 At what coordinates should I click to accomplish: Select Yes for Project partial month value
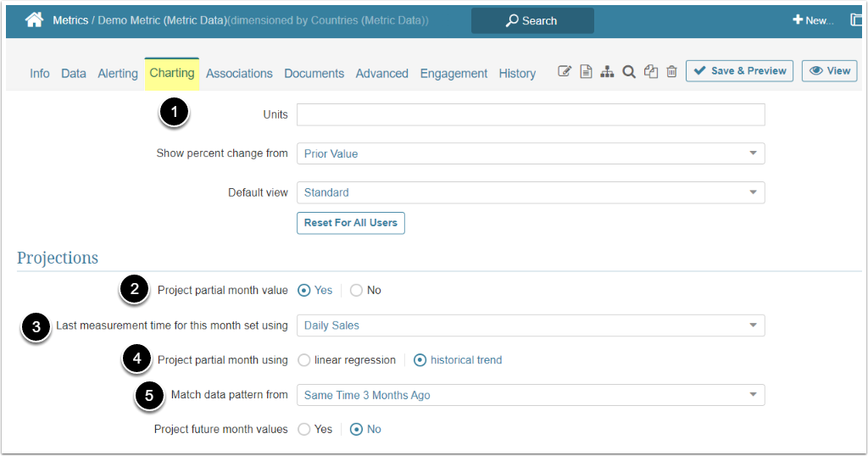tap(304, 290)
